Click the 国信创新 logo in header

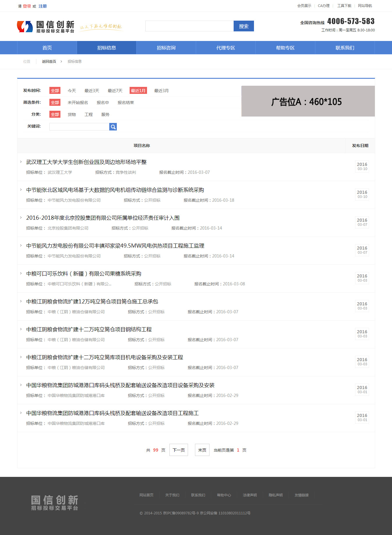coord(46,26)
